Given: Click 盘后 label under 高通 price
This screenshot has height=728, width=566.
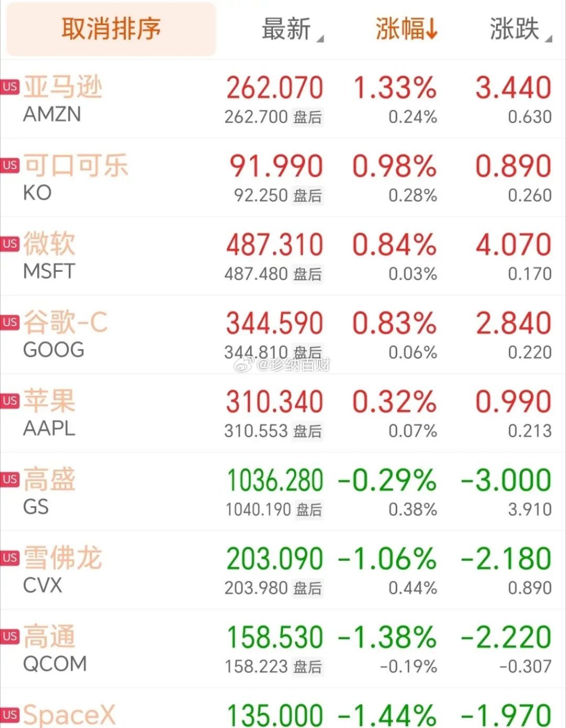Looking at the screenshot, I should pyautogui.click(x=308, y=667).
